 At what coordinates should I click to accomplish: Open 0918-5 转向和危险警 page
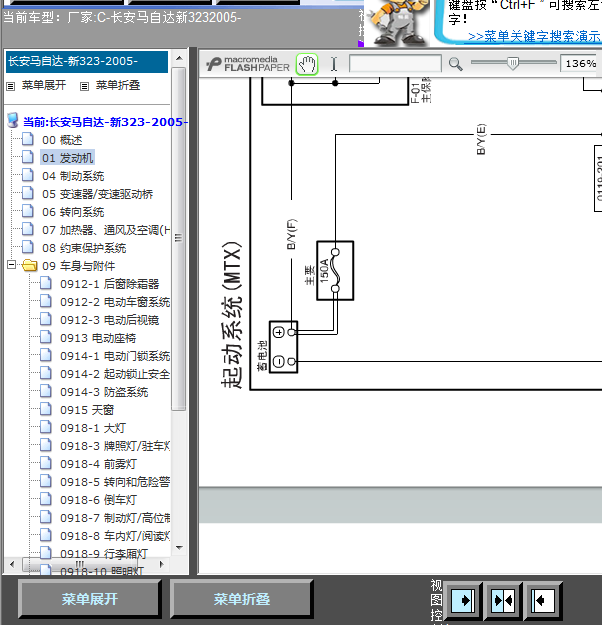click(115, 482)
